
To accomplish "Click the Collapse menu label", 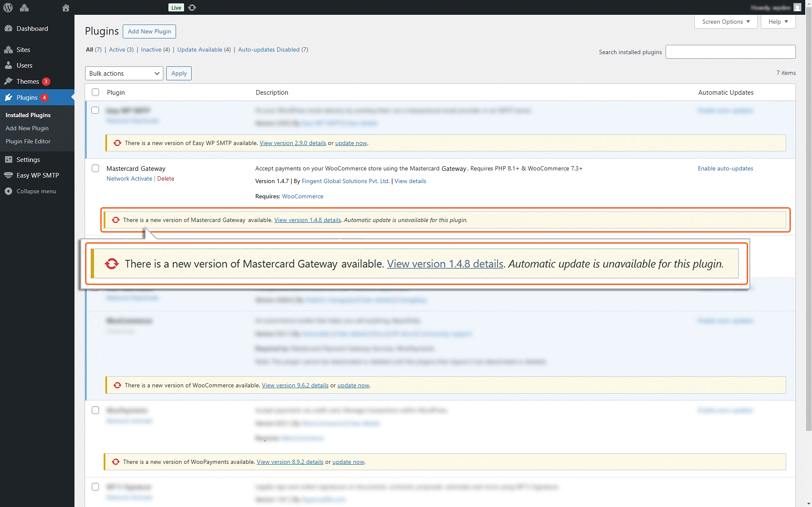I will [x=36, y=191].
